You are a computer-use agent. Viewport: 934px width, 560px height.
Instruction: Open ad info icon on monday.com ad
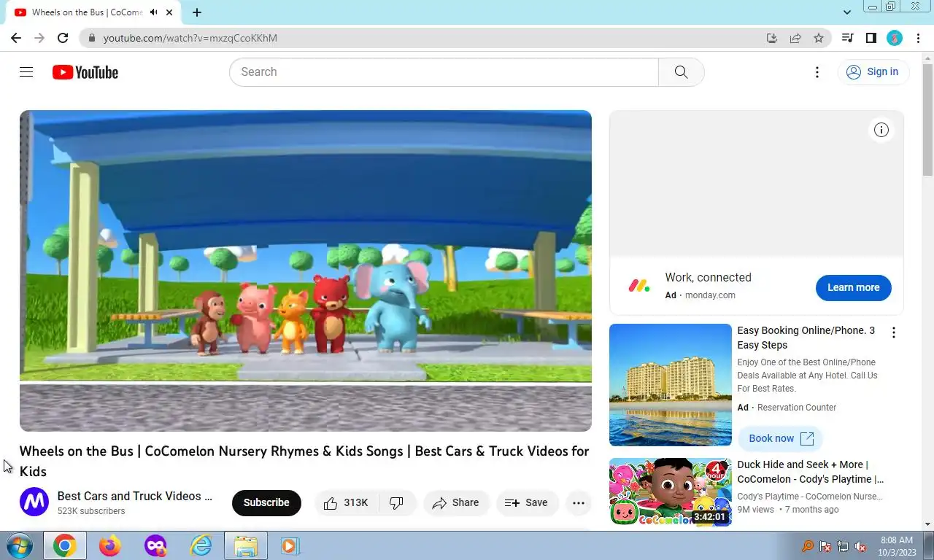click(x=881, y=130)
